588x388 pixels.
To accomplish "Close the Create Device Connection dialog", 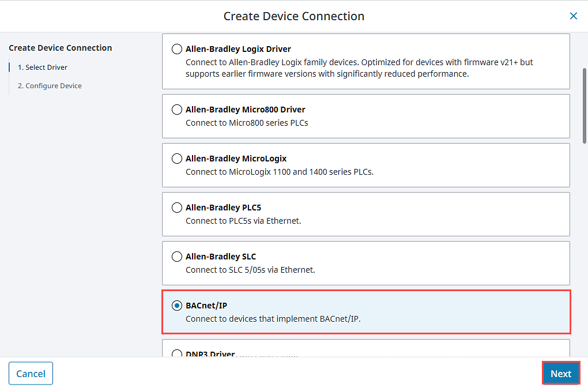I will 573,16.
